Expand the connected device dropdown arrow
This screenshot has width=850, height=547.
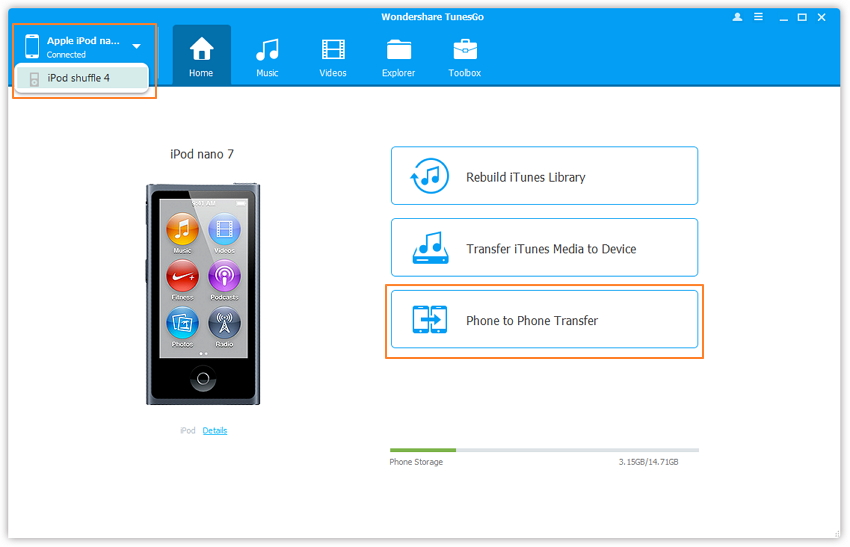136,46
